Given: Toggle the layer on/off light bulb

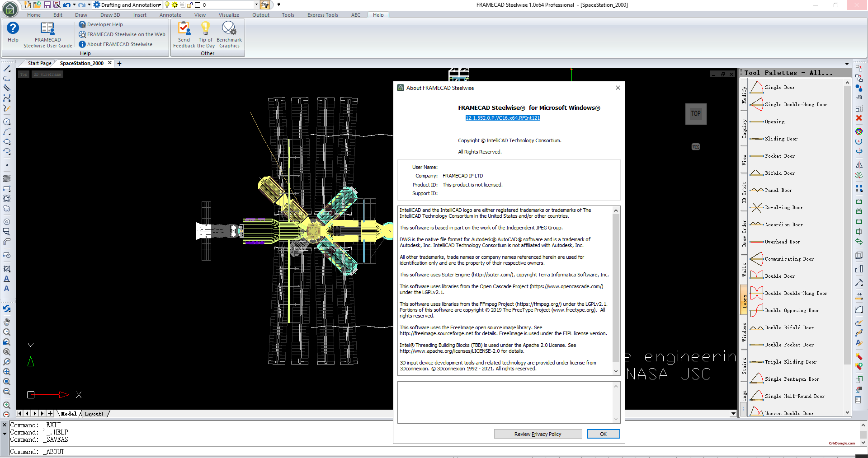Looking at the screenshot, I should (167, 5).
